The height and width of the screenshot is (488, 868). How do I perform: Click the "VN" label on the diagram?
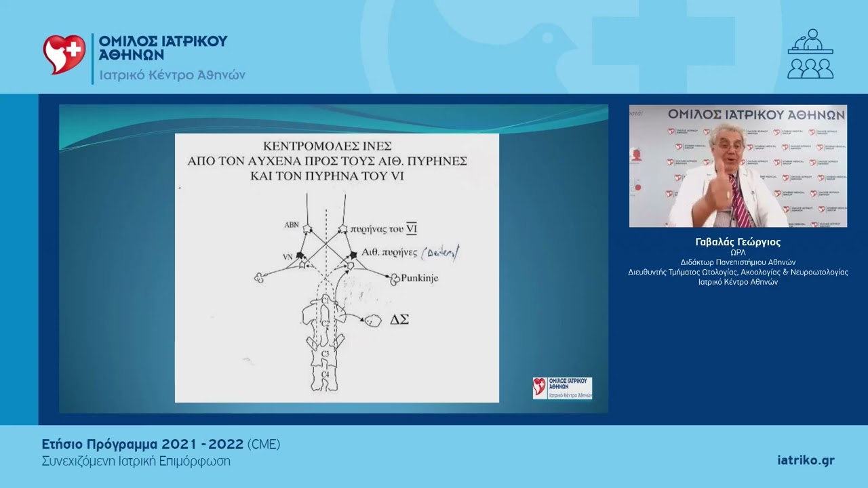[x=287, y=257]
